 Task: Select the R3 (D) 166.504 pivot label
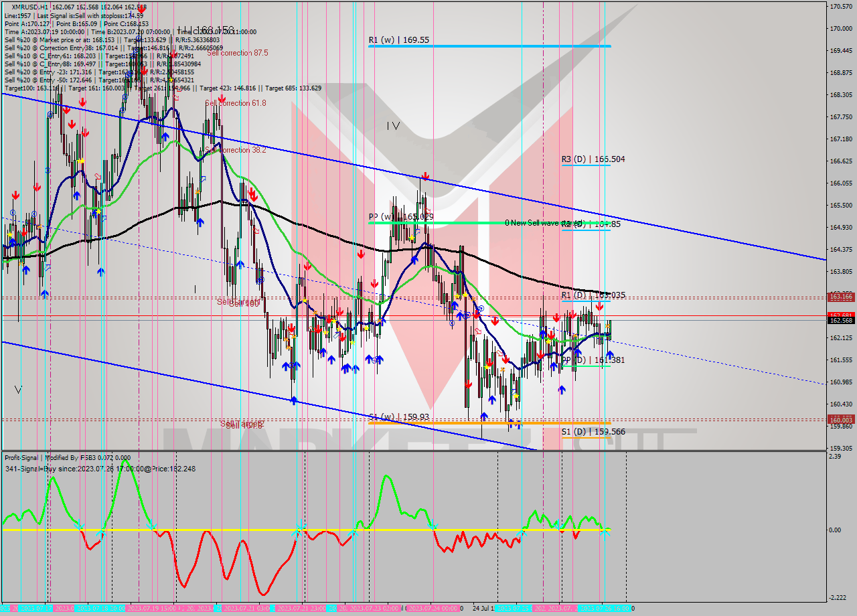(593, 159)
